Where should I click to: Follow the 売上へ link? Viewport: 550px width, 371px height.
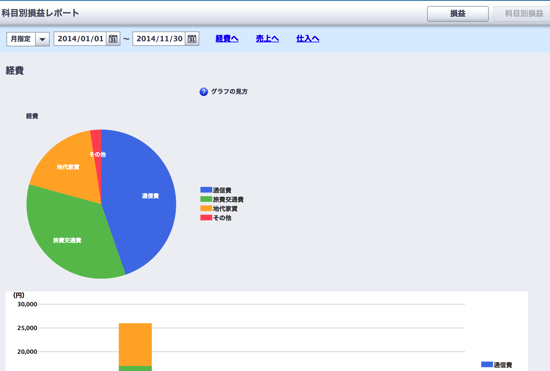pos(267,39)
